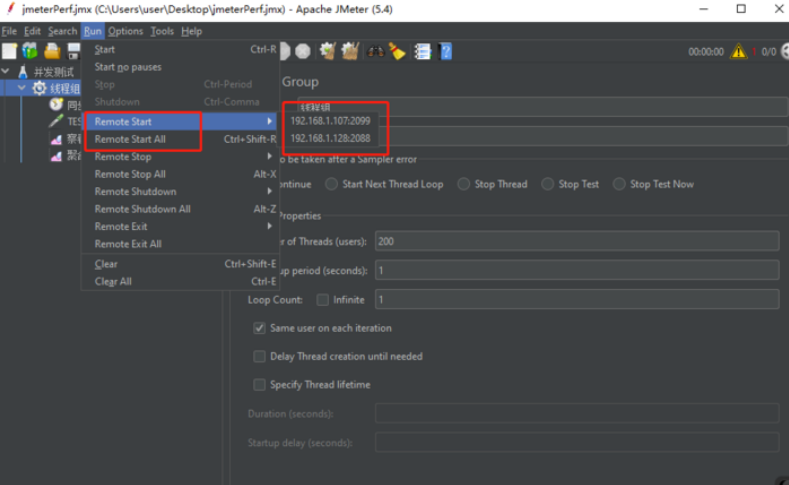The height and width of the screenshot is (485, 789).
Task: Click the thread group gear icon
Action: click(39, 89)
